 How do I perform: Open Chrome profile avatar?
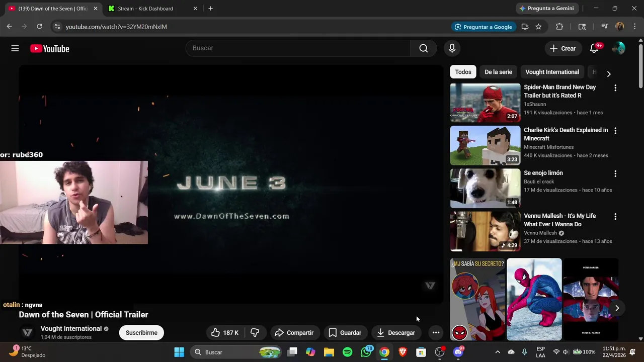[619, 27]
